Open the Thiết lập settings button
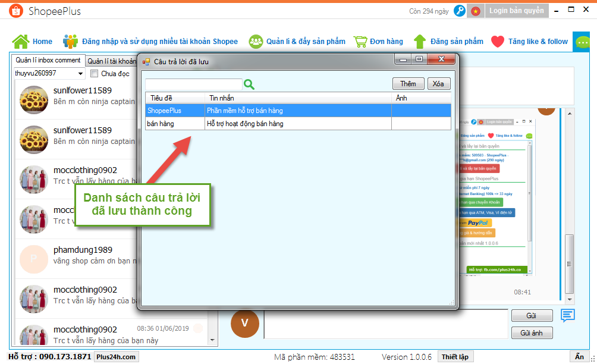The width and height of the screenshot is (597, 364). pyautogui.click(x=454, y=357)
